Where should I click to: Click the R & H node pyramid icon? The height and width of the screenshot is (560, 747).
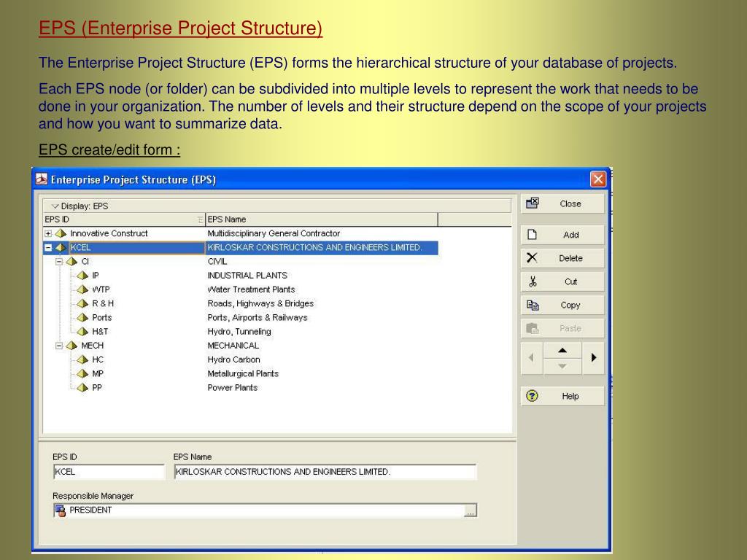point(82,303)
